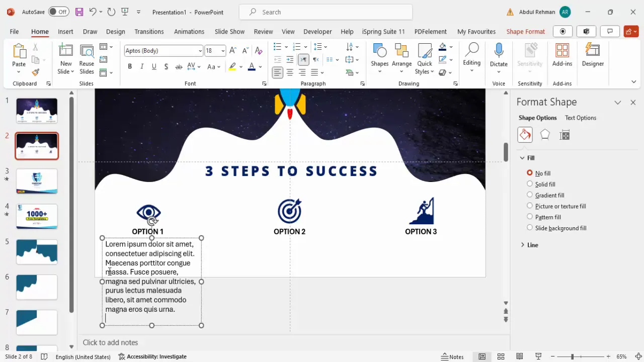The height and width of the screenshot is (362, 644).
Task: Select Slide background fill option
Action: click(x=556, y=228)
